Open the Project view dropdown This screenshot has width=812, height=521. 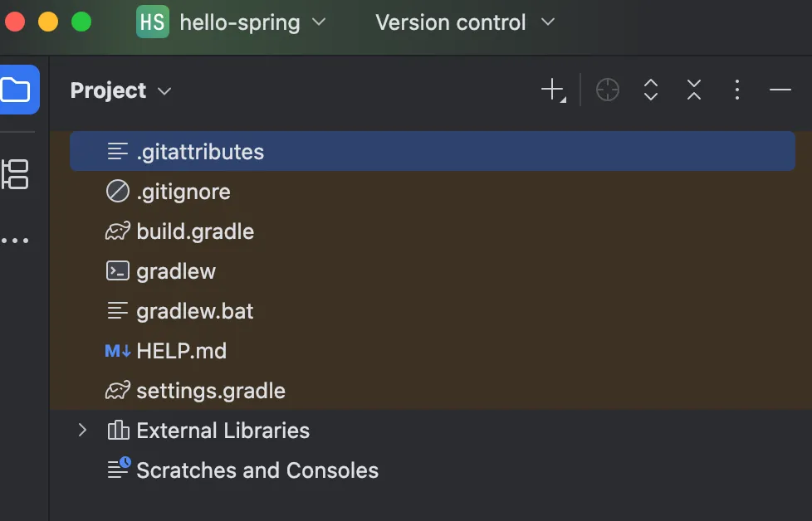tap(120, 90)
